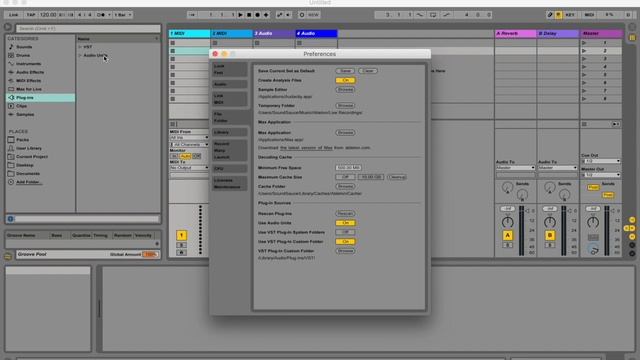Open Look Feel preferences tab
Viewport: 640px width, 360px height.
click(x=229, y=69)
